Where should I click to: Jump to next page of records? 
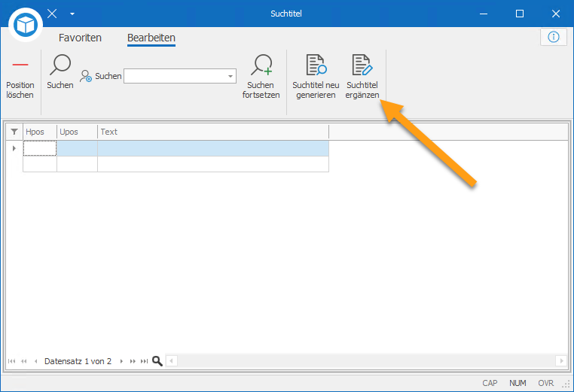pos(133,361)
